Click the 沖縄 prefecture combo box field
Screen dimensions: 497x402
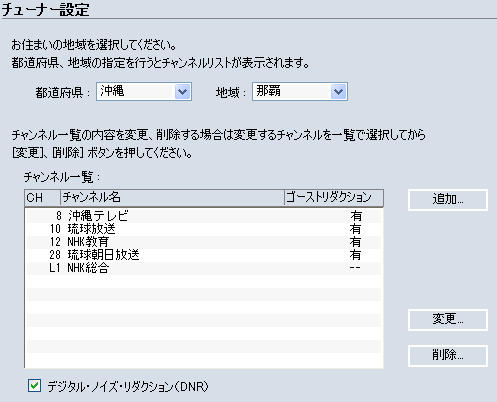coord(144,92)
